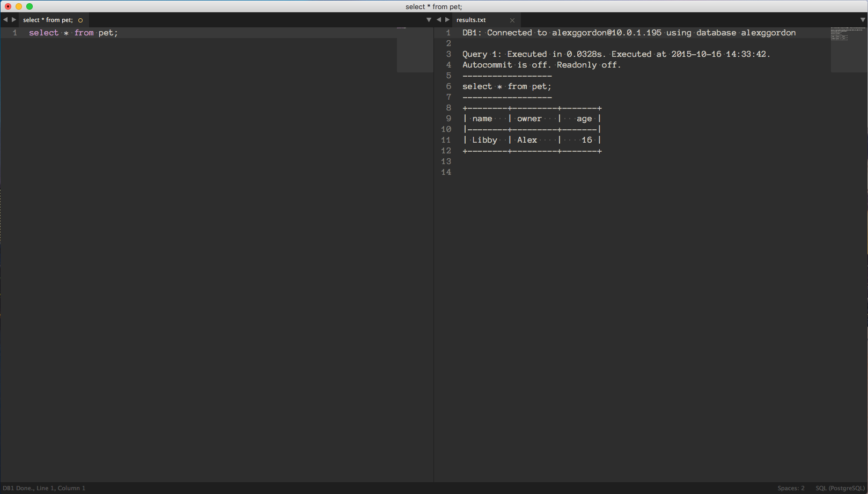Click the back navigation arrow in left pane

5,19
